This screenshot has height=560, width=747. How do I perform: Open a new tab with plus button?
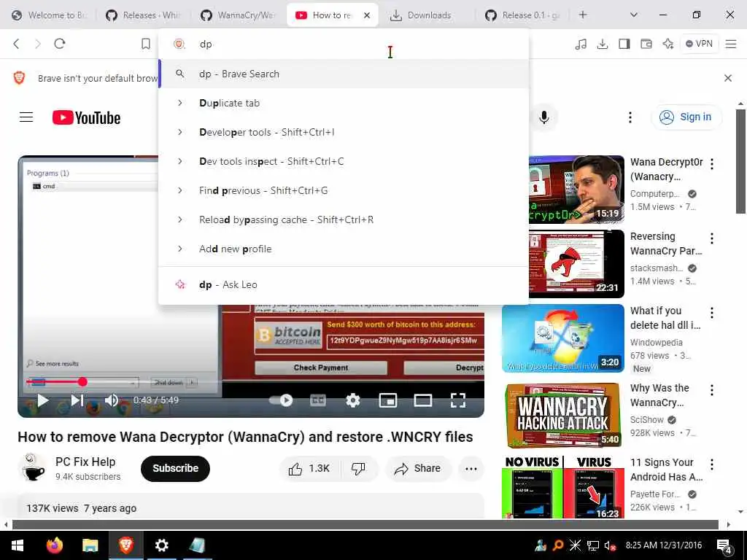(x=583, y=15)
